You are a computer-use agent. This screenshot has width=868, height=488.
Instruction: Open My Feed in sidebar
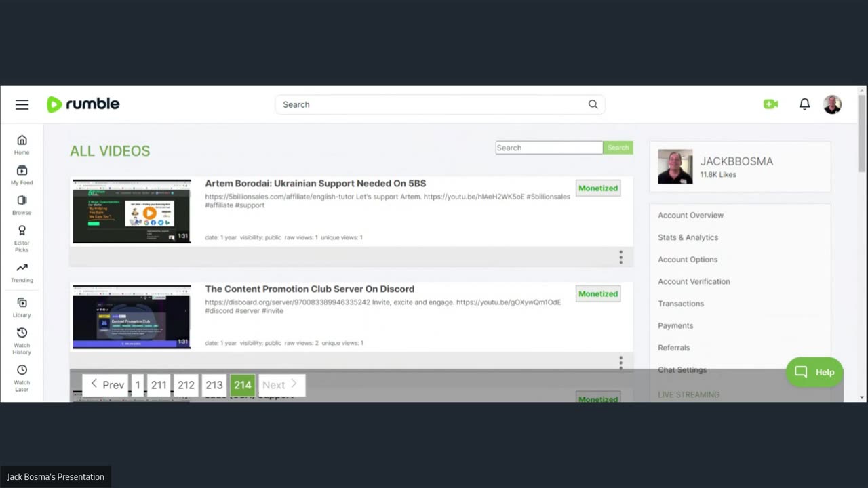tap(22, 175)
